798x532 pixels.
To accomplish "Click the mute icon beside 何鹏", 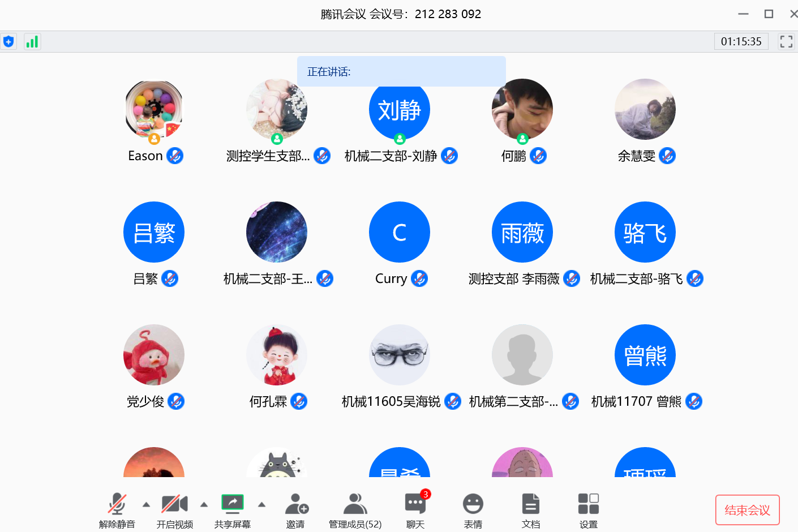I will 538,156.
